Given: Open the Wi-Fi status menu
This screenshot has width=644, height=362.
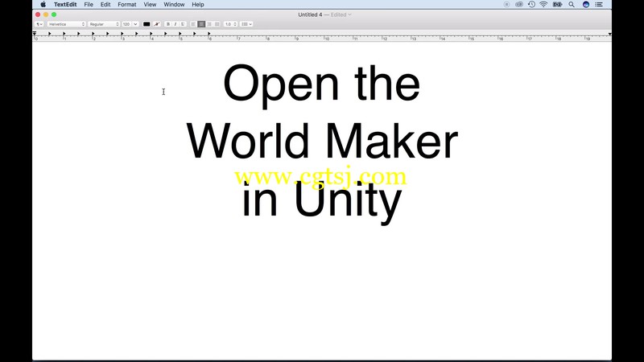Looking at the screenshot, I should pyautogui.click(x=543, y=5).
